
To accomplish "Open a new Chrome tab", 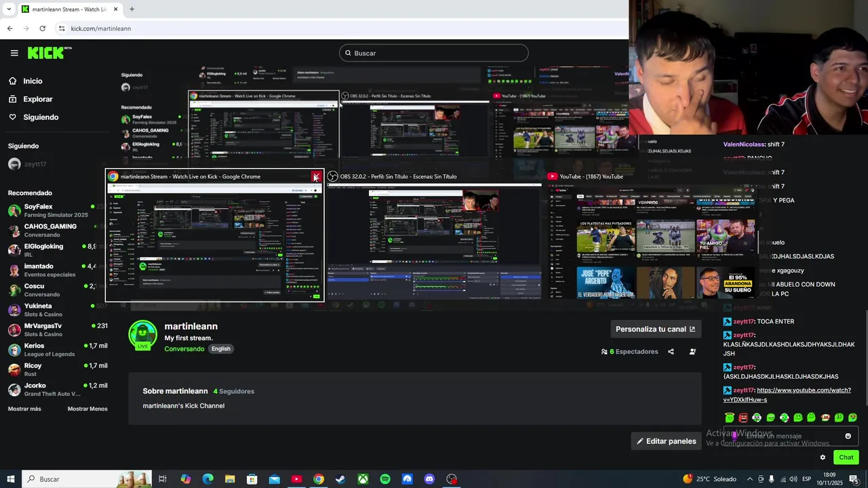I will [x=132, y=9].
